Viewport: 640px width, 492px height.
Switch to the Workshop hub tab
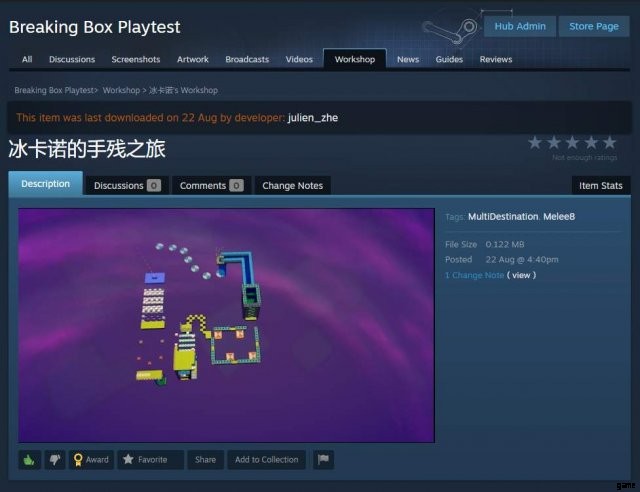point(355,59)
